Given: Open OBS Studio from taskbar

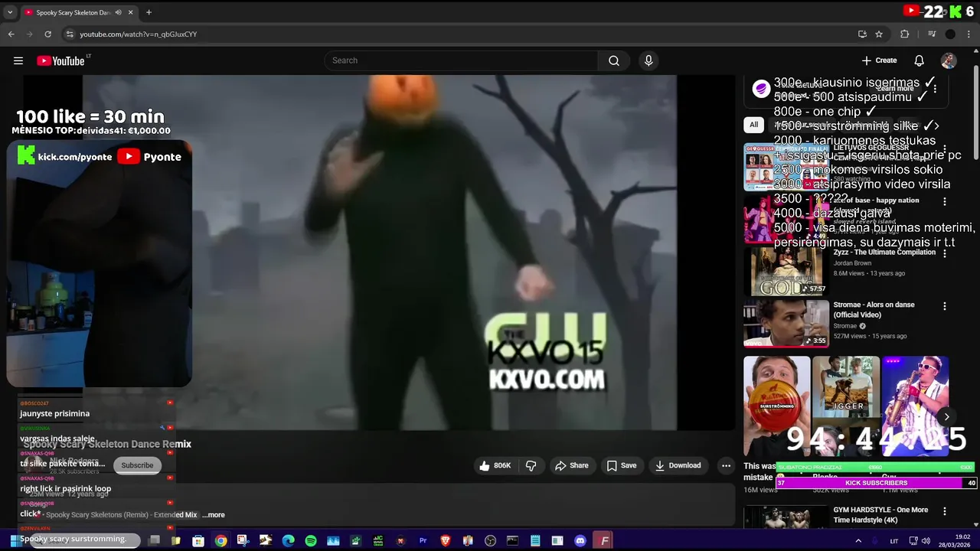Looking at the screenshot, I should (x=491, y=541).
